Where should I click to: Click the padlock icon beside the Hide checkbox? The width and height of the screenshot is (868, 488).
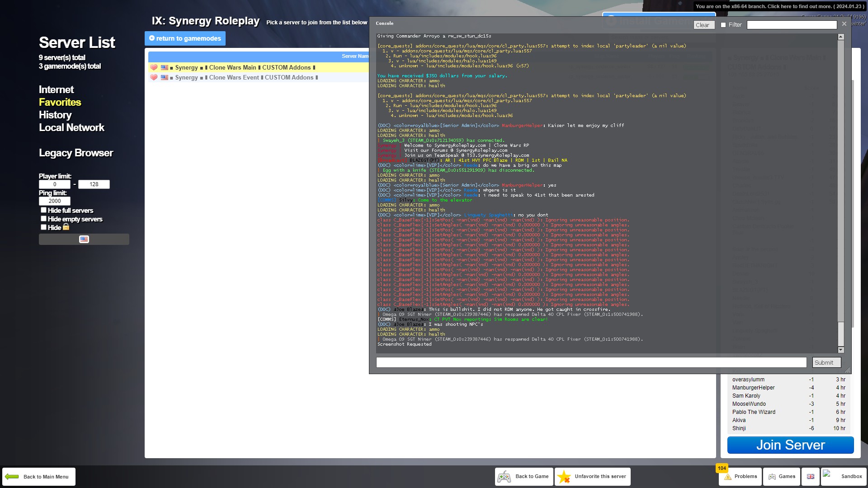coord(66,227)
